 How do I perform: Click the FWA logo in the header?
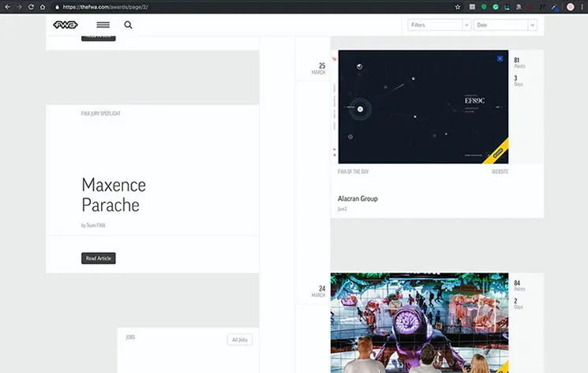[66, 24]
